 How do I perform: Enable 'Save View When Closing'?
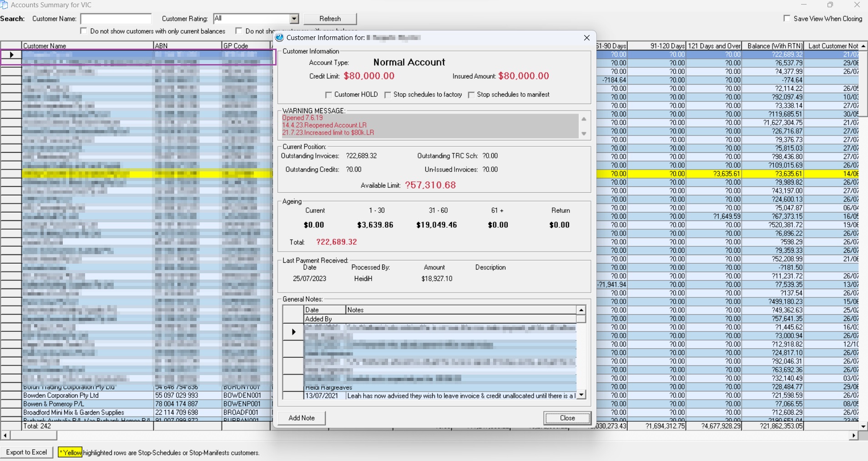pyautogui.click(x=788, y=19)
